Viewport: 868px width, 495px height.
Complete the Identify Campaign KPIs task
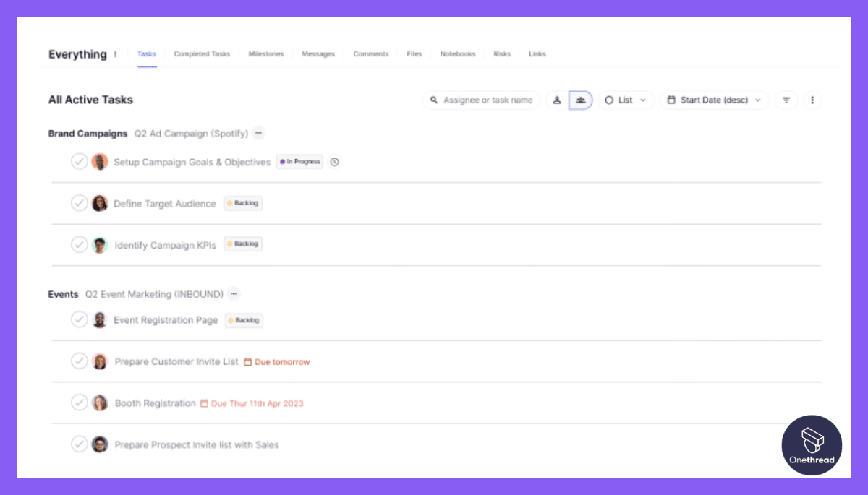click(x=80, y=244)
